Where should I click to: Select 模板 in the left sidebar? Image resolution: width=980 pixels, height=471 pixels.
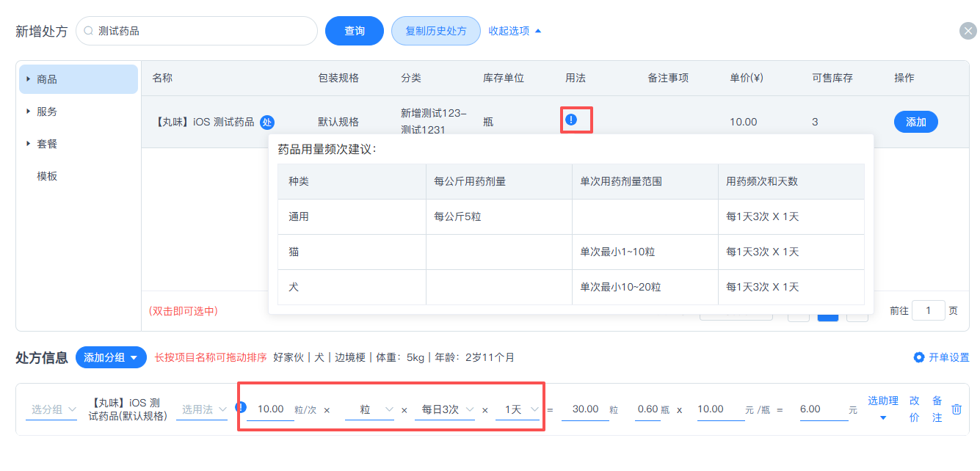pos(47,176)
